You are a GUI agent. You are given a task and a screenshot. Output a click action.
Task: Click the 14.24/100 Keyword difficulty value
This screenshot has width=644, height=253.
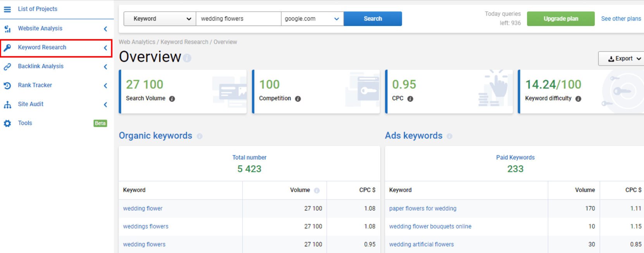click(x=553, y=84)
